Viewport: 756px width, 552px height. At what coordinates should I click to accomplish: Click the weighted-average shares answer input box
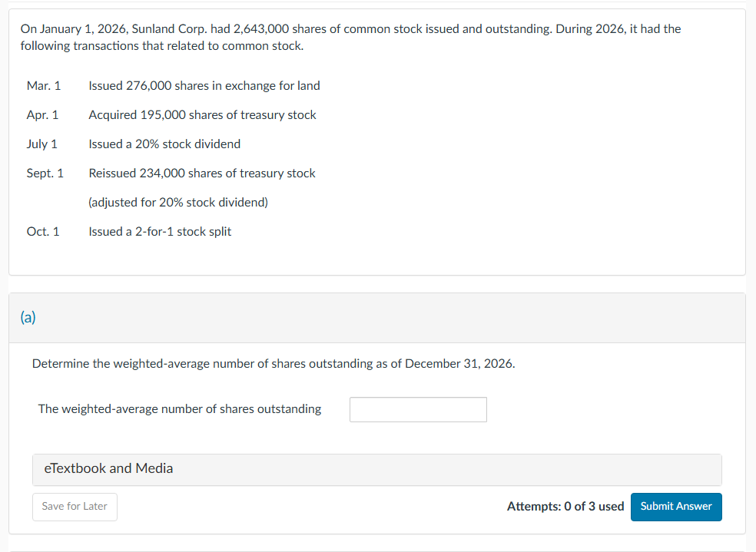pos(418,409)
